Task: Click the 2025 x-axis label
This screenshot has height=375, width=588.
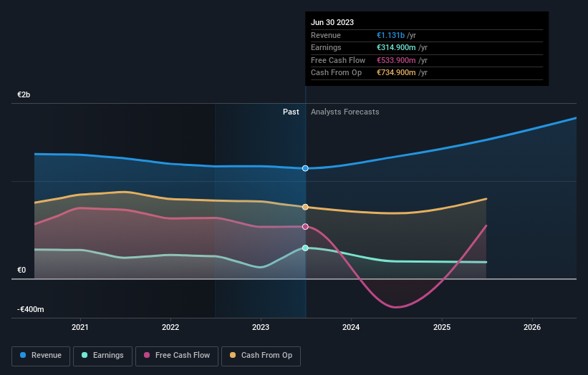Action: (442, 328)
